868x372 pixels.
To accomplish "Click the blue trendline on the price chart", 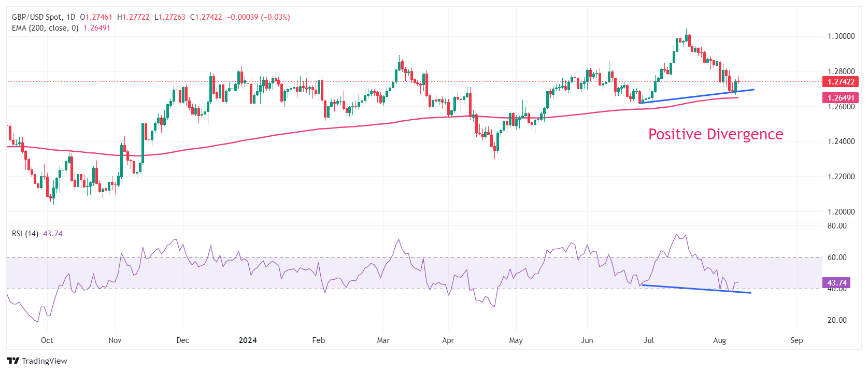I will pyautogui.click(x=697, y=96).
